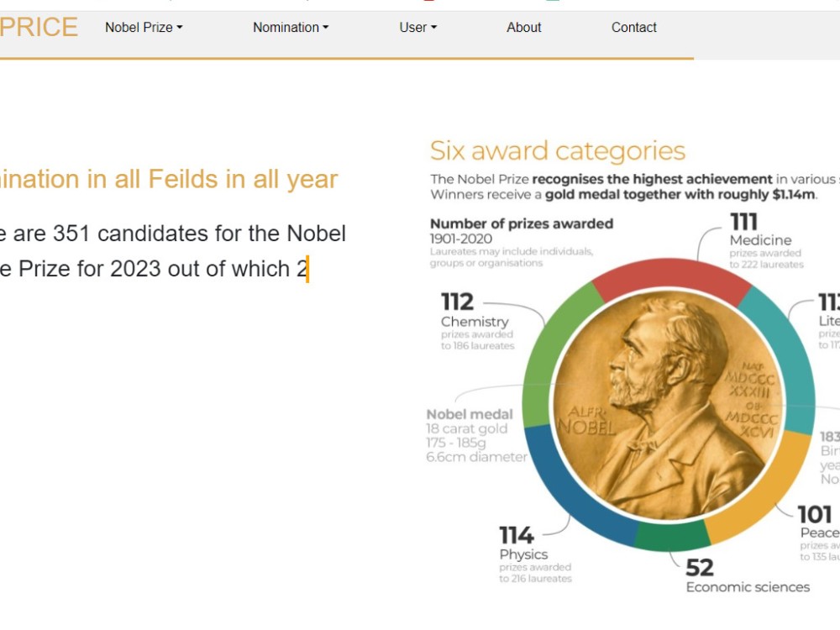Open the Nobel Prize dropdown menu
Screen dimensions: 840x630
pos(144,28)
